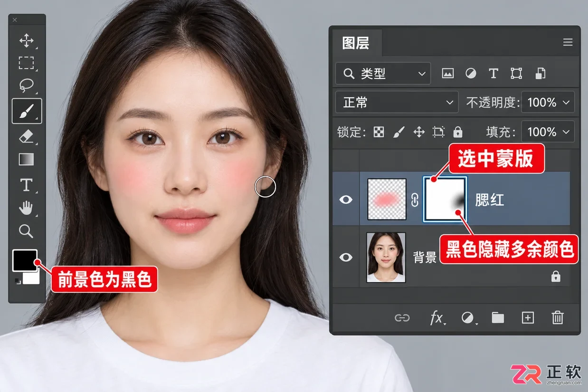Filter layers by type layer icon

493,74
